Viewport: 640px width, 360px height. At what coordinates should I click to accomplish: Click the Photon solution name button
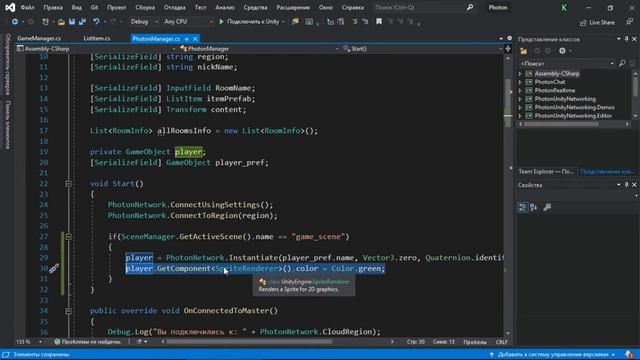tap(498, 7)
